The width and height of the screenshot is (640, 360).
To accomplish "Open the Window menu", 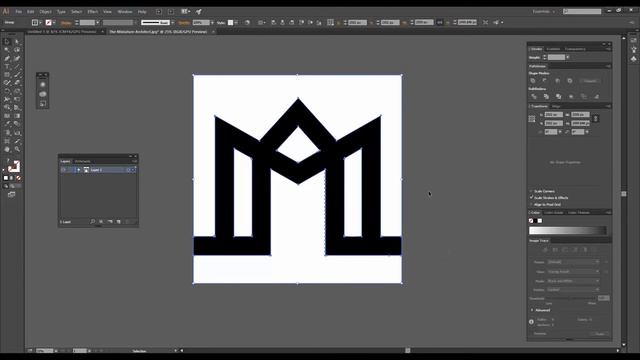I will click(125, 11).
